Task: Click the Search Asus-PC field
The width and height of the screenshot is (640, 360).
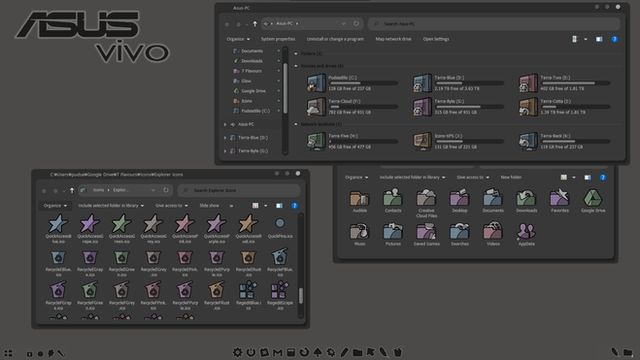Action: [x=494, y=24]
